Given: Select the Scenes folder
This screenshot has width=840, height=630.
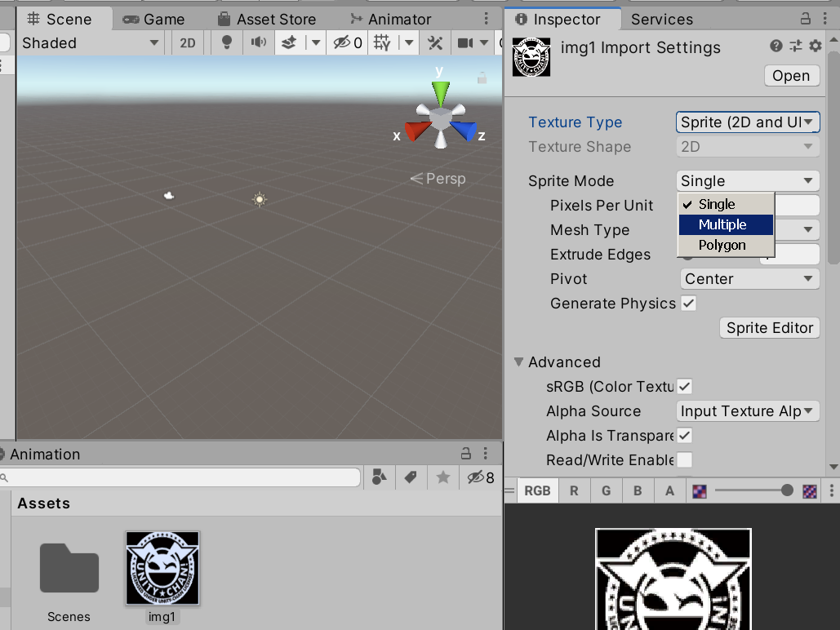Looking at the screenshot, I should [x=69, y=569].
